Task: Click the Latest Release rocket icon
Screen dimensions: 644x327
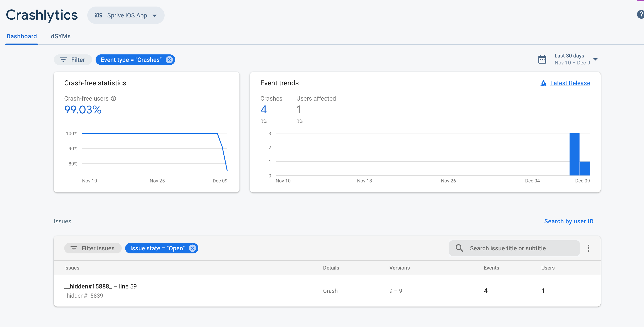Action: (543, 83)
